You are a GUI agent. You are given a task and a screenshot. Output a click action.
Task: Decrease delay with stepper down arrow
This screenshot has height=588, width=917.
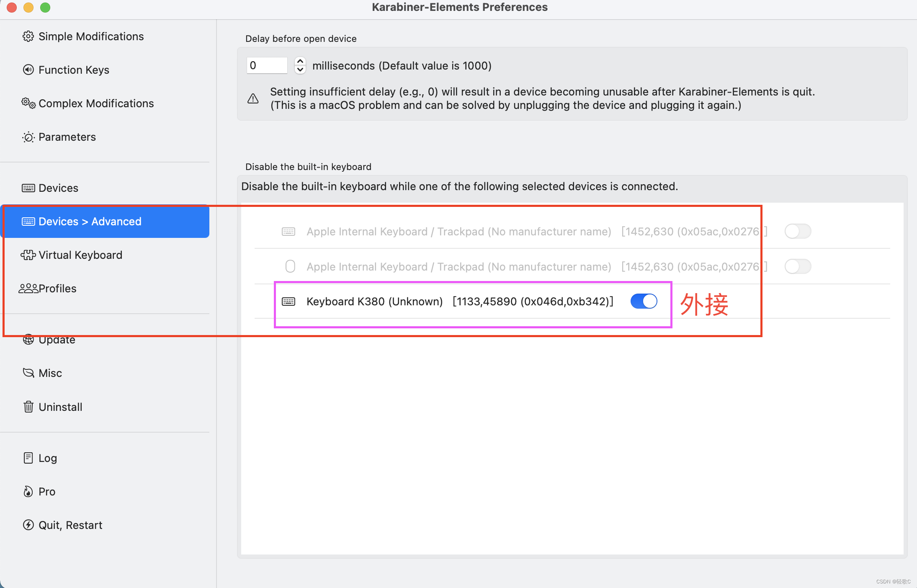point(300,70)
